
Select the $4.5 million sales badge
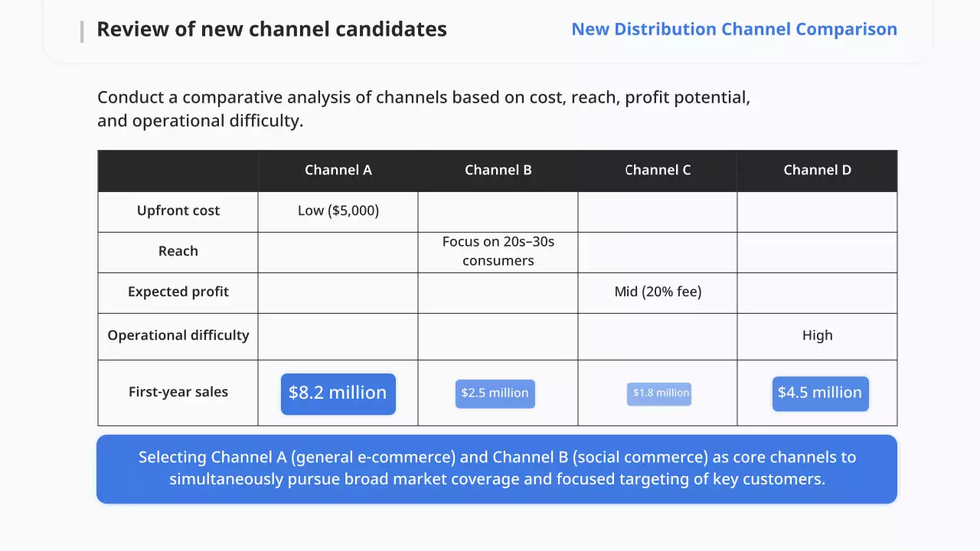coord(820,393)
